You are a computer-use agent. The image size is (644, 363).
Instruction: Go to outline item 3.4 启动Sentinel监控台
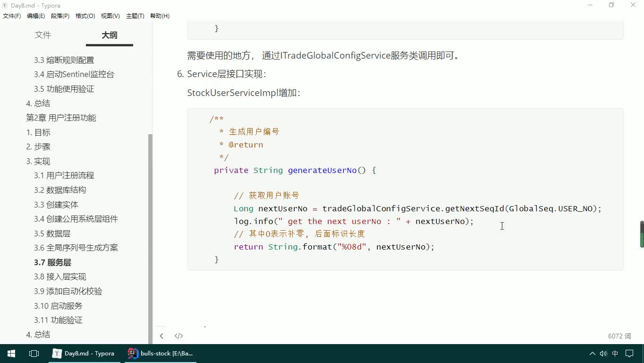pos(74,74)
